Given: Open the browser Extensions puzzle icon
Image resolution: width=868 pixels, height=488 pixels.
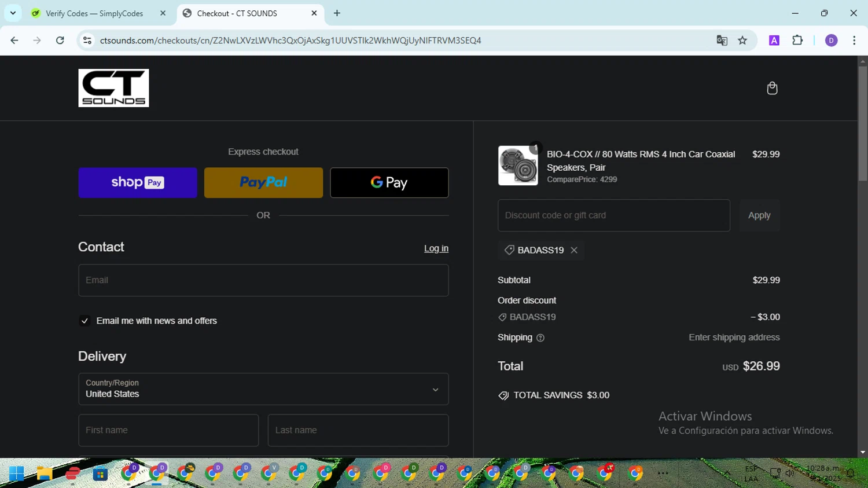Looking at the screenshot, I should tap(797, 41).
